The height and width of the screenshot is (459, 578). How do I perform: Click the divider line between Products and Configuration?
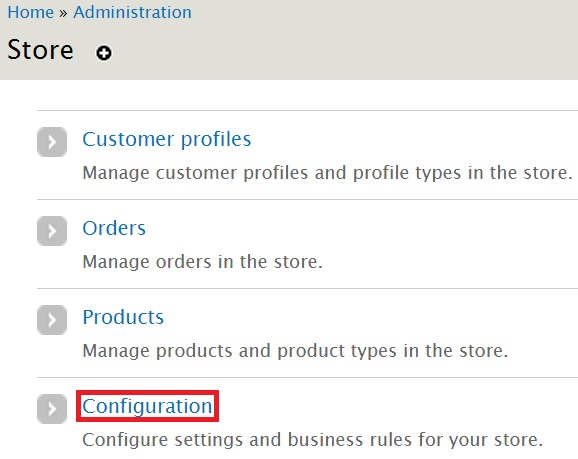[x=307, y=378]
